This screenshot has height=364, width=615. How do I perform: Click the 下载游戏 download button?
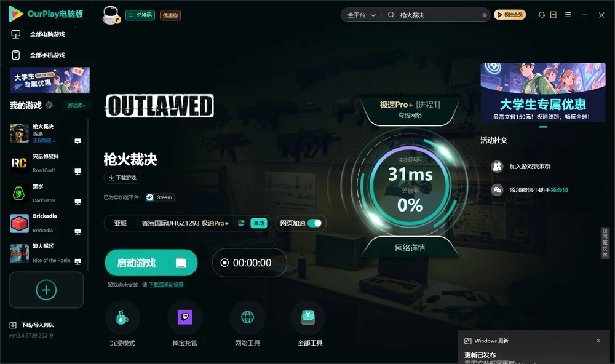click(122, 178)
